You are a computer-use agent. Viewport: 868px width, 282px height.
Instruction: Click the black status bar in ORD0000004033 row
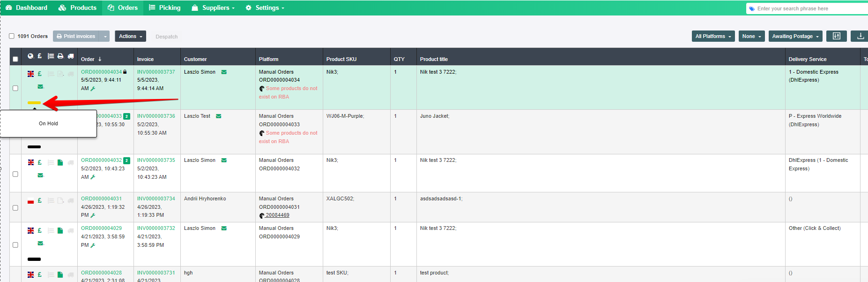click(x=34, y=147)
